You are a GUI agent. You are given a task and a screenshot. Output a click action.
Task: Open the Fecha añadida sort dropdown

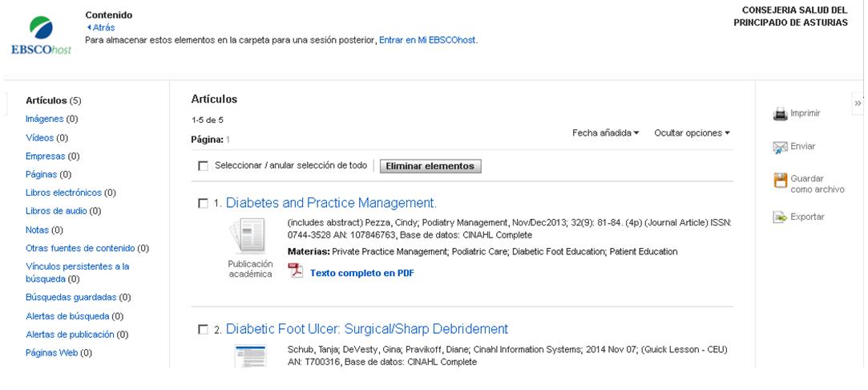[606, 132]
